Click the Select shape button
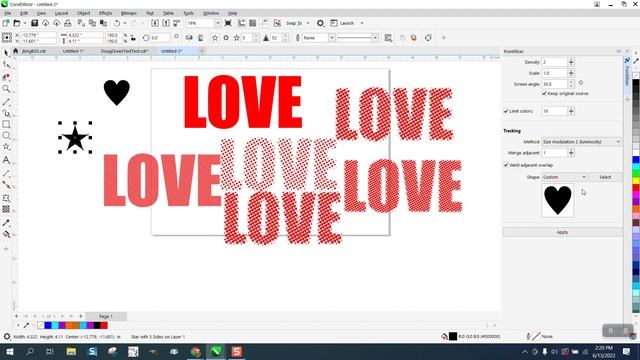 (x=605, y=177)
